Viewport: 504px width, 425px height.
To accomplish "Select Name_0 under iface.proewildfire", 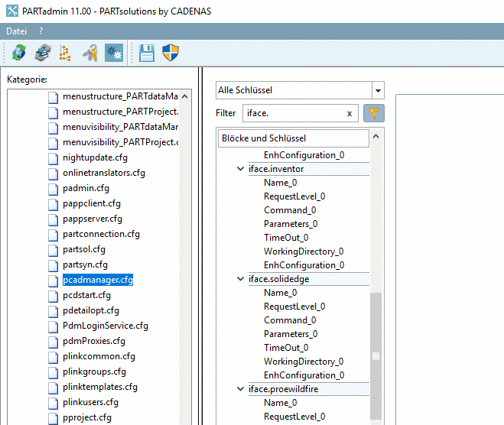I will (x=280, y=403).
